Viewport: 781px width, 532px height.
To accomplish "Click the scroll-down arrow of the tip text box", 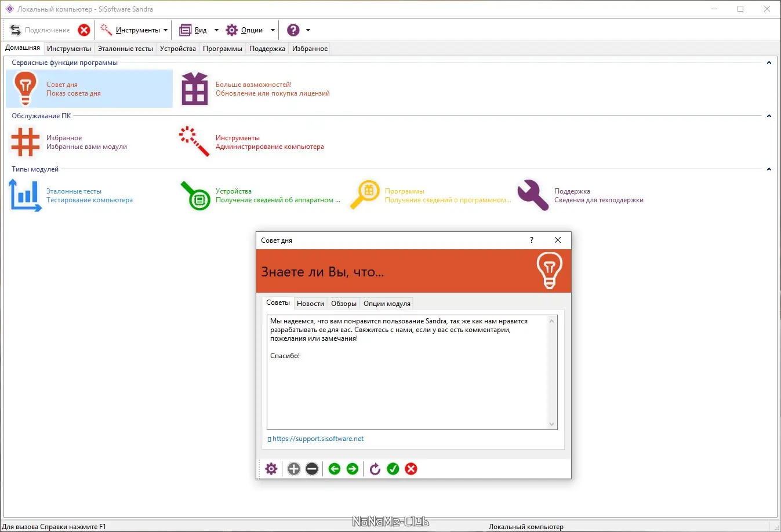I will tap(551, 424).
